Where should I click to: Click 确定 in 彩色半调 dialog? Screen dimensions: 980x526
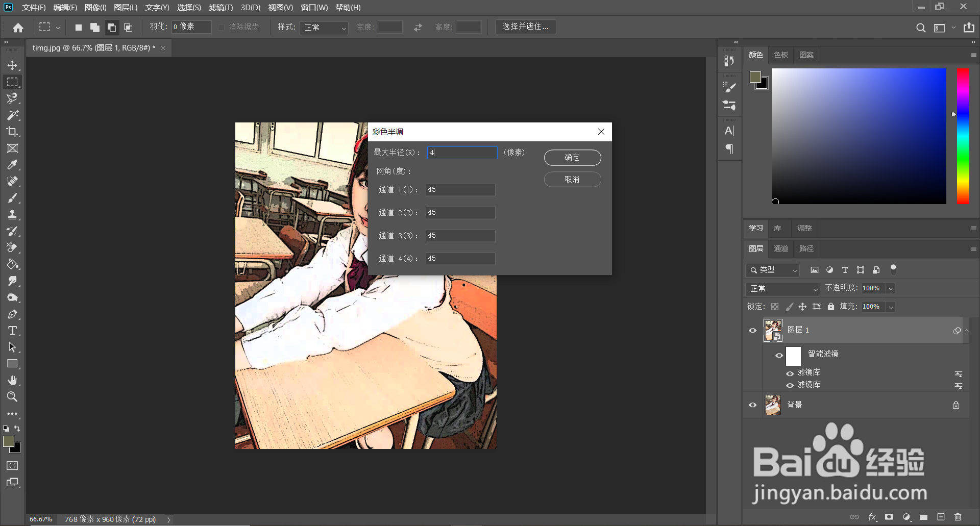(572, 158)
